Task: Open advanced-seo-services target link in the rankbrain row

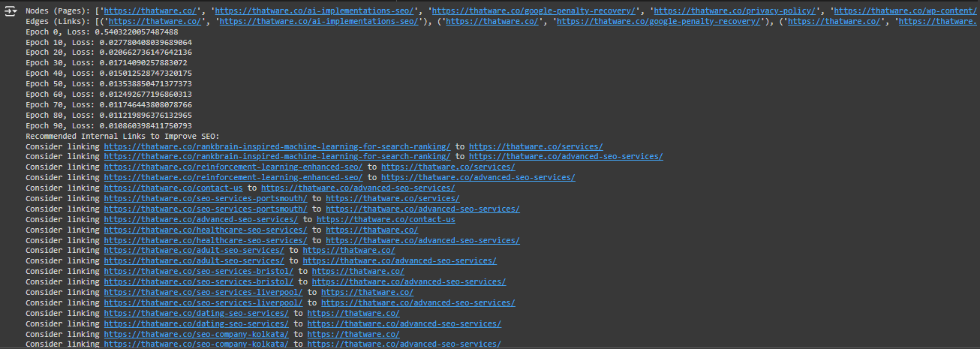Action: [x=566, y=156]
